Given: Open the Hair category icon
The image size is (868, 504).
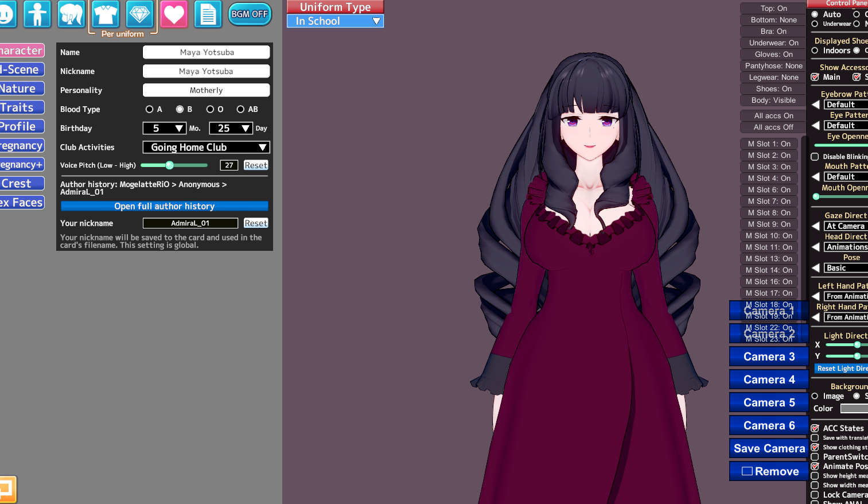Looking at the screenshot, I should [x=71, y=14].
